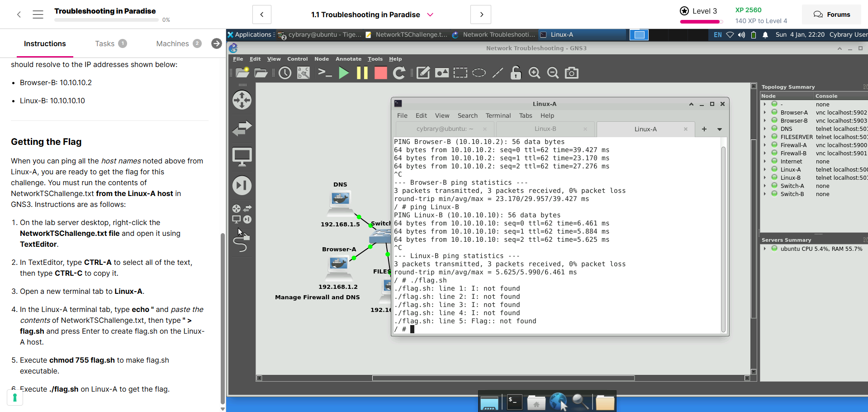The image size is (868, 412).
Task: Reload all nodes using the circular arrow icon
Action: click(399, 73)
